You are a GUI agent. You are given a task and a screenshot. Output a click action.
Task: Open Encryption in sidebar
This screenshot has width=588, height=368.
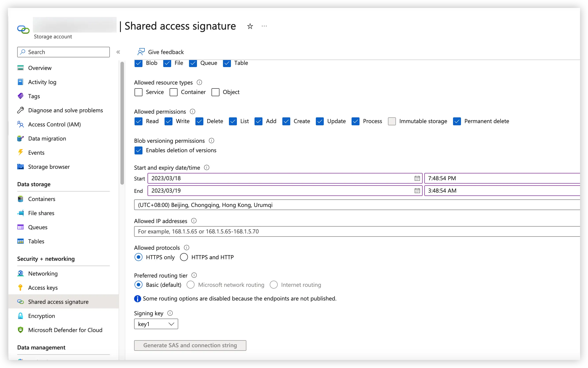pyautogui.click(x=41, y=316)
